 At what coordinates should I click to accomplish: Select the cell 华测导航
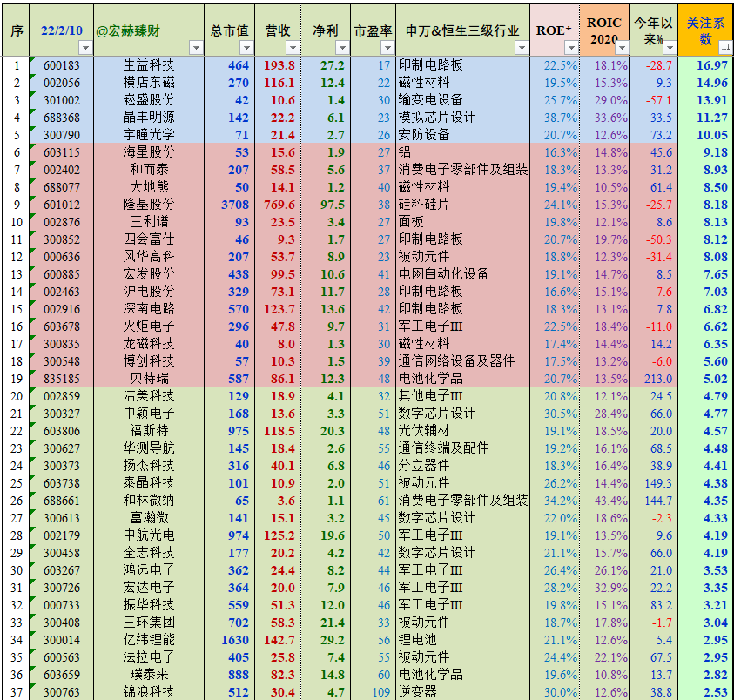tap(149, 448)
